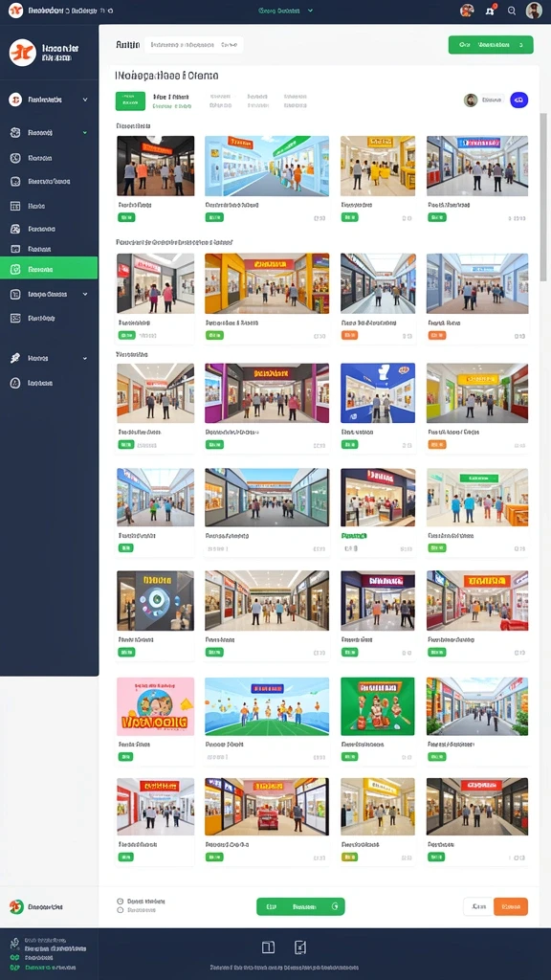Screen dimensions: 551x980
Task: Select the first radio option at page bottom
Action: tap(120, 902)
